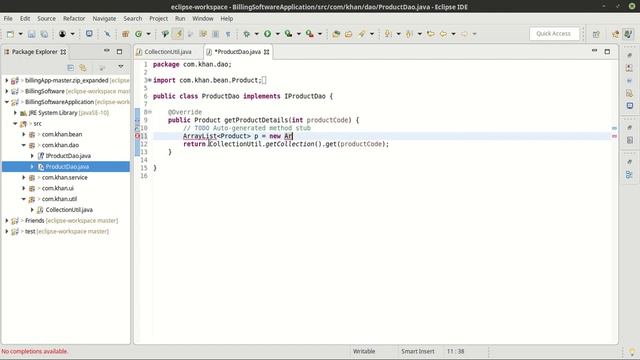Click the Open Task folder icon
Image resolution: width=640 pixels, height=360 pixels.
click(x=348, y=34)
